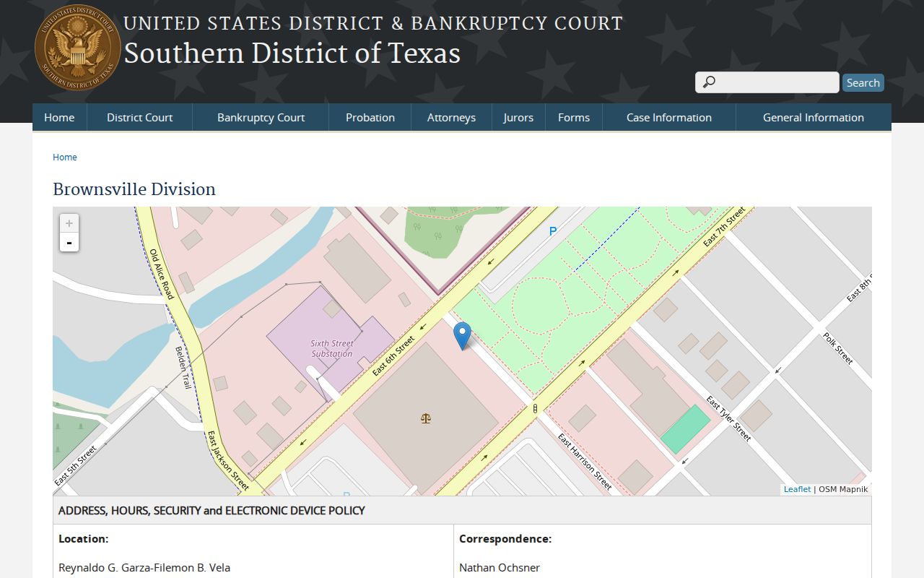Open the Probation menu
Screen dimensions: 924x578
370,117
